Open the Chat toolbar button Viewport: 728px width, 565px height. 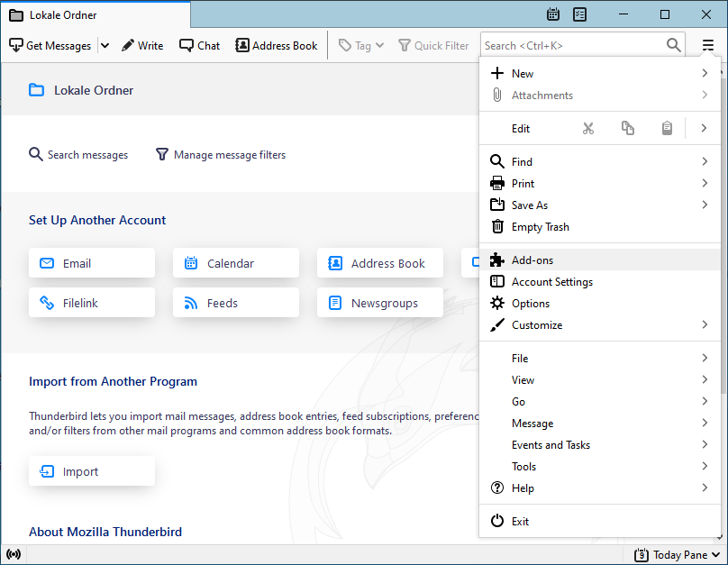[x=200, y=45]
